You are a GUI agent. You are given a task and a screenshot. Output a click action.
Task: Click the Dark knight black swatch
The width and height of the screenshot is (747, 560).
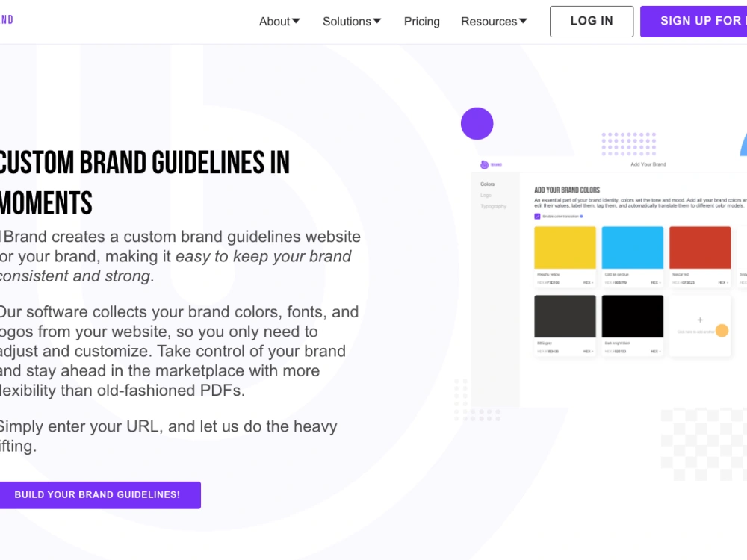click(x=633, y=316)
